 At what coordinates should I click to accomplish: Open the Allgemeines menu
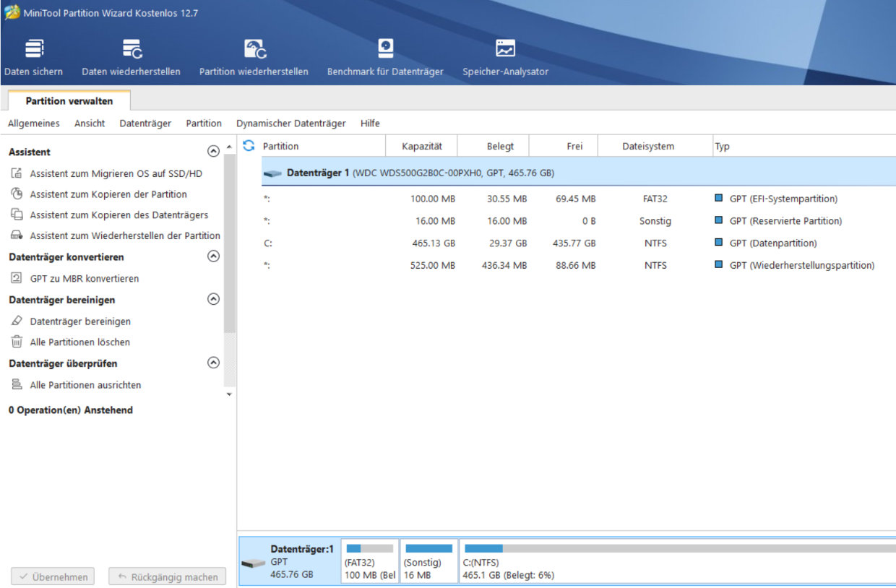click(34, 124)
